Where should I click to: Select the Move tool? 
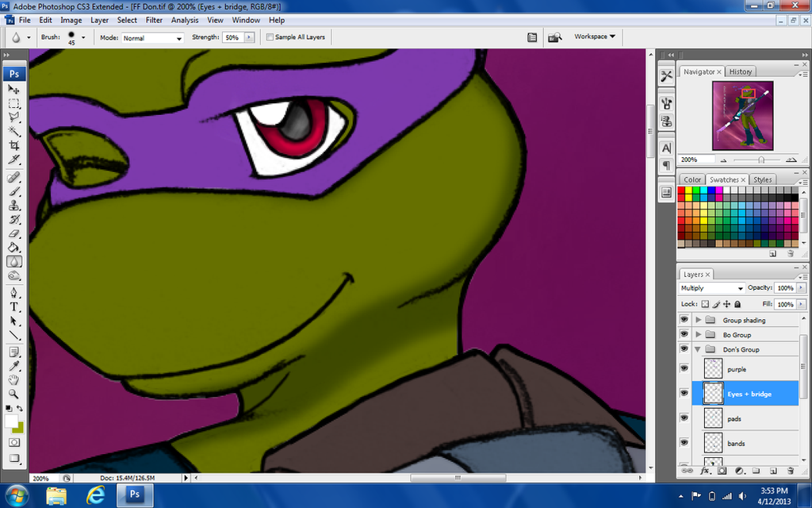click(x=14, y=90)
